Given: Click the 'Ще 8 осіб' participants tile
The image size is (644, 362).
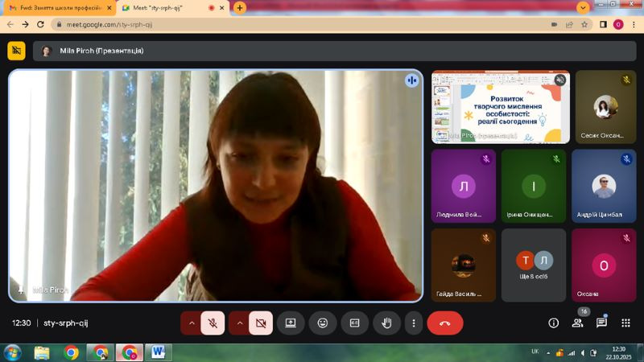Looking at the screenshot, I should coord(533,265).
